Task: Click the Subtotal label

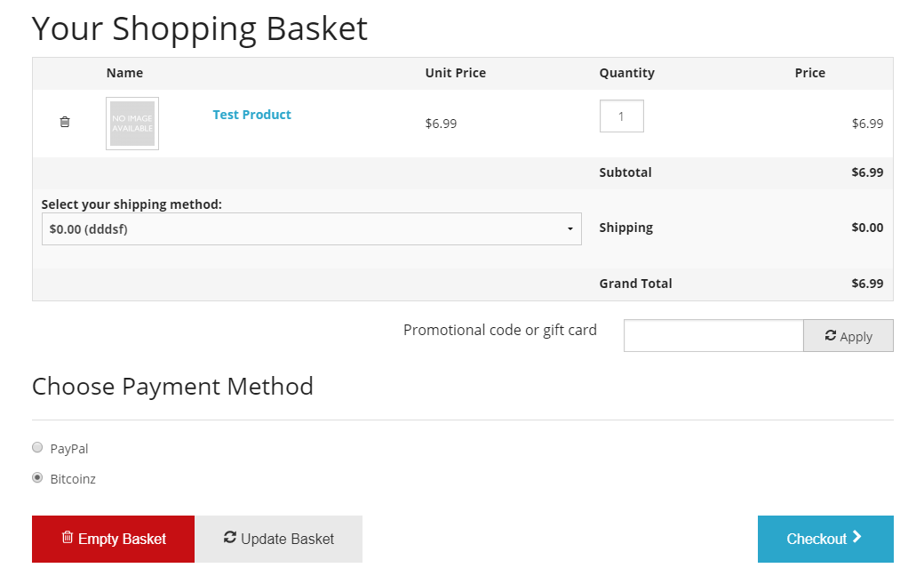Action: tap(625, 172)
